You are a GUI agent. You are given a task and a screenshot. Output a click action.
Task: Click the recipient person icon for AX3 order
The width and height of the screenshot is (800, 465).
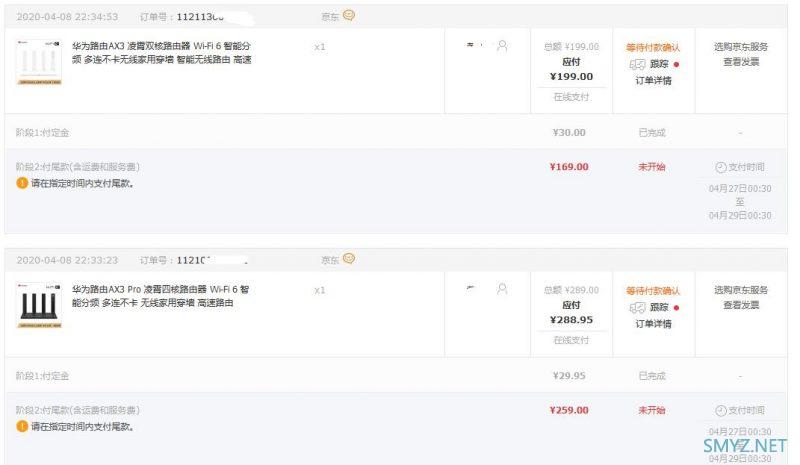tap(502, 46)
